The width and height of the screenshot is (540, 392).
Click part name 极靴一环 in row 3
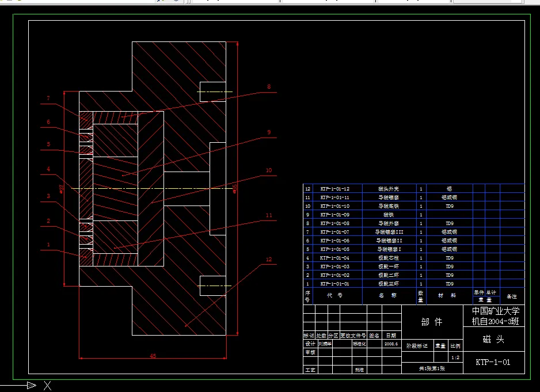[389, 267]
